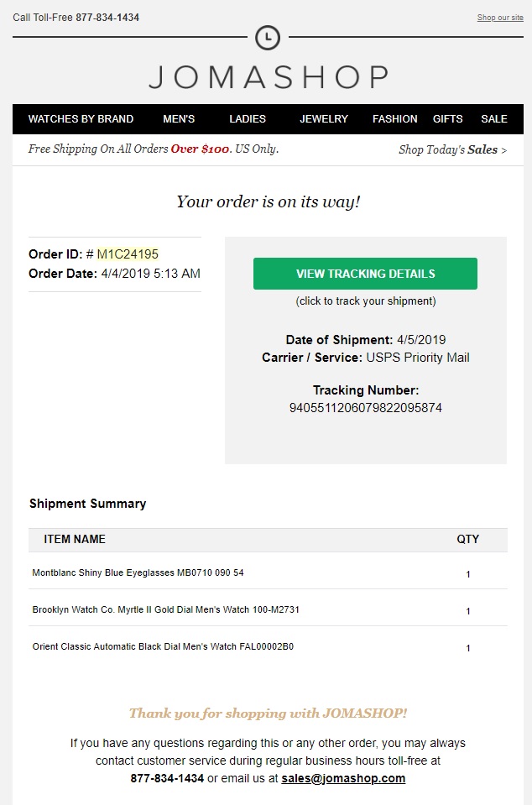Click the highlighted order ID M1C24195
The height and width of the screenshot is (805, 532).
128,254
